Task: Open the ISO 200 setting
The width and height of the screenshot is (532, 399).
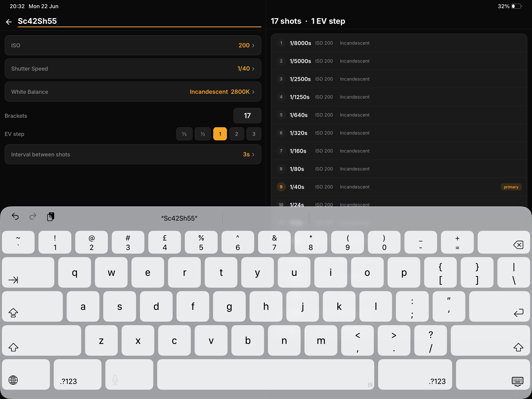Action: (133, 45)
